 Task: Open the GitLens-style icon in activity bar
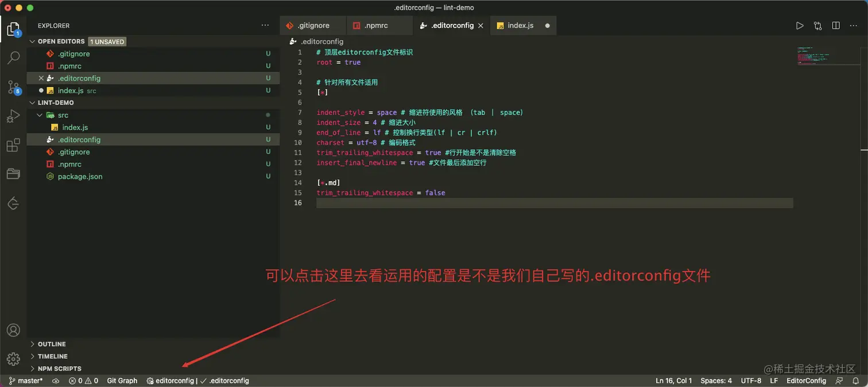(13, 203)
